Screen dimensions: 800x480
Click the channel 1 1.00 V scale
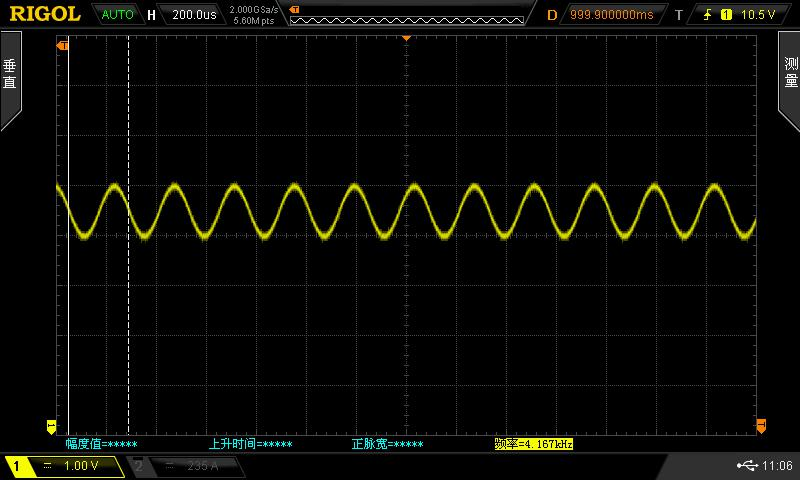tap(80, 466)
